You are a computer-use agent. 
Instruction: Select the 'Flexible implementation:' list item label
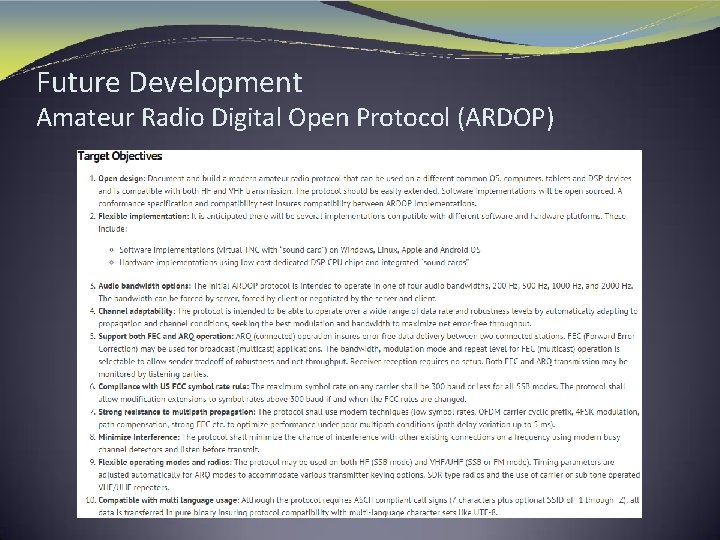coord(144,216)
